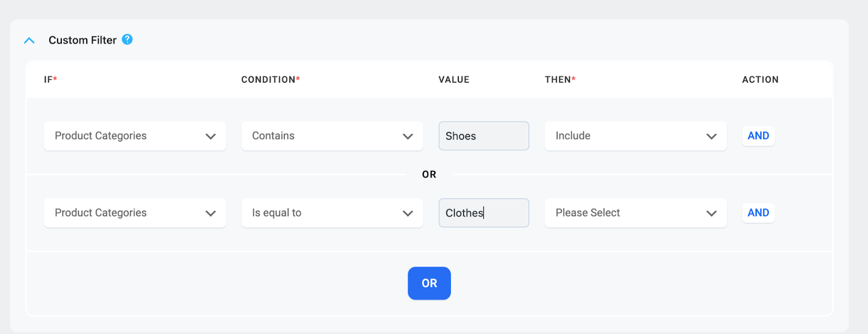Add AND condition to Shoes row
868x334 pixels.
[x=758, y=136]
